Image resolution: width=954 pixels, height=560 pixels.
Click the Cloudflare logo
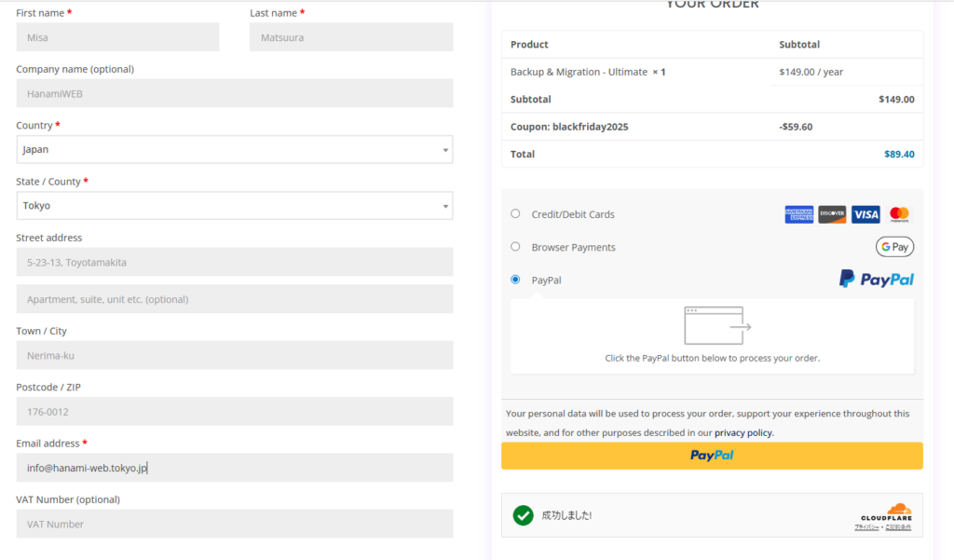[x=885, y=512]
